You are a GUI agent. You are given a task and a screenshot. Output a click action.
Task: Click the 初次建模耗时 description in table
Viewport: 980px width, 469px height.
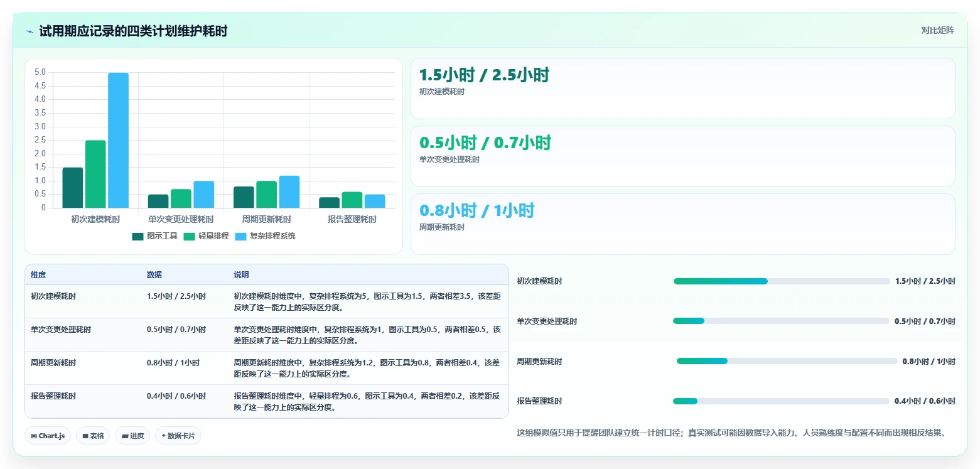[x=367, y=301]
